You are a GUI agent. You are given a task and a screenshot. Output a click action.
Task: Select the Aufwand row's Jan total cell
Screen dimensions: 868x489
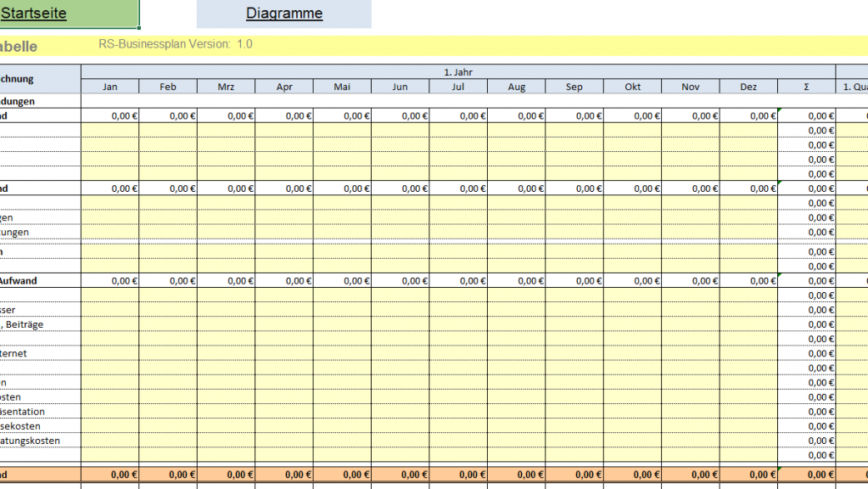(x=110, y=281)
